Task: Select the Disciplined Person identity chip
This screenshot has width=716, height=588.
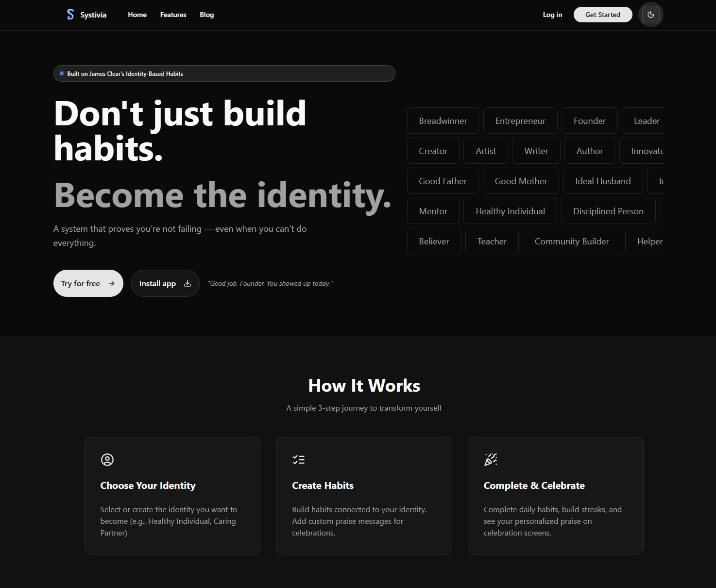Action: point(608,211)
